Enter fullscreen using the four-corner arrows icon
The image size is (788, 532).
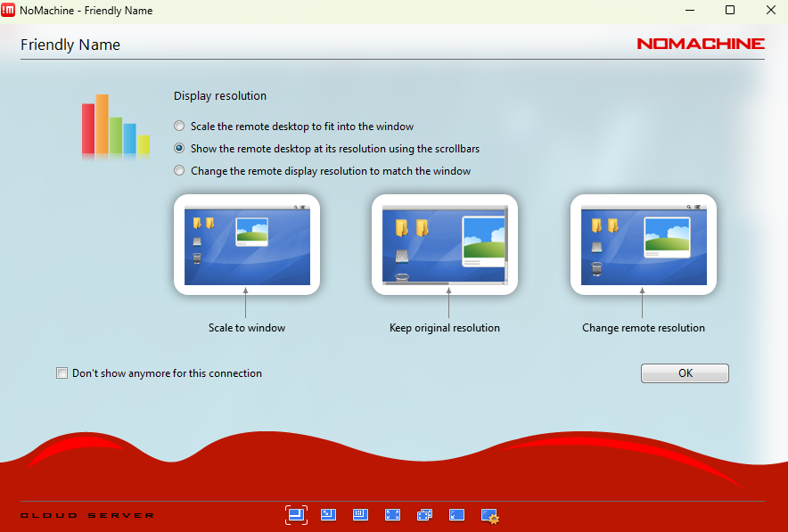point(392,515)
